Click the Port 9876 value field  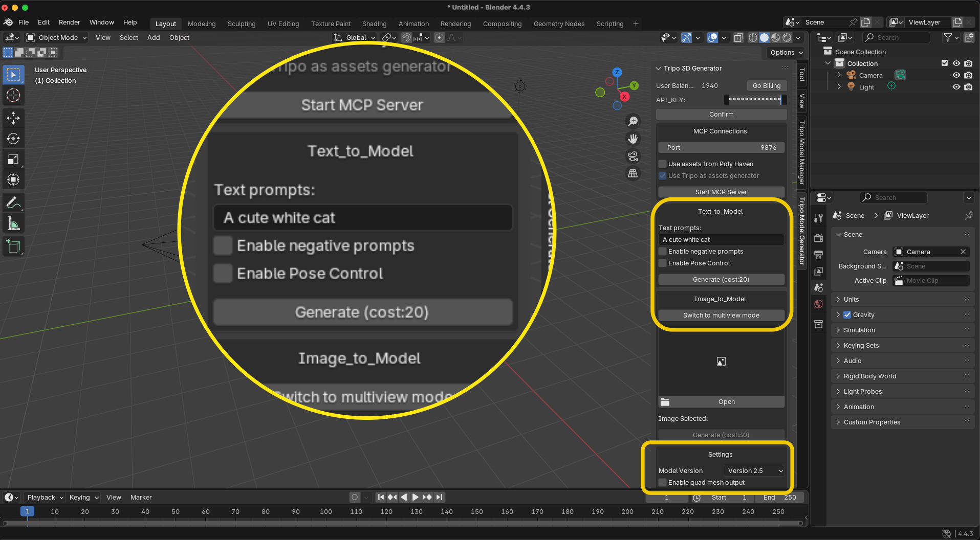pos(721,148)
